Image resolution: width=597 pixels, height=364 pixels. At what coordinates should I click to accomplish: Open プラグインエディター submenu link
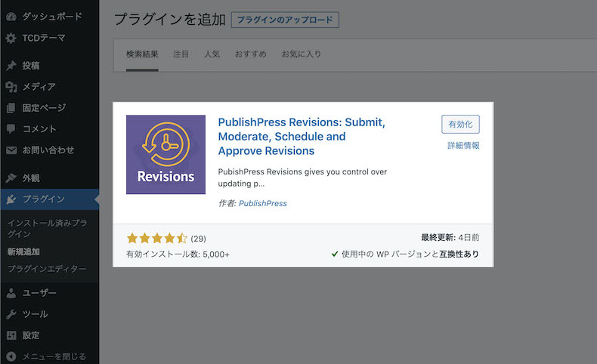(47, 269)
